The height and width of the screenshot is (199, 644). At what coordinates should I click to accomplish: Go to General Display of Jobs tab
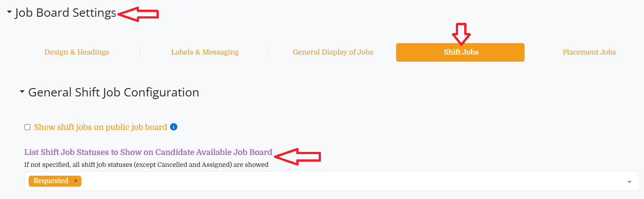tap(333, 52)
